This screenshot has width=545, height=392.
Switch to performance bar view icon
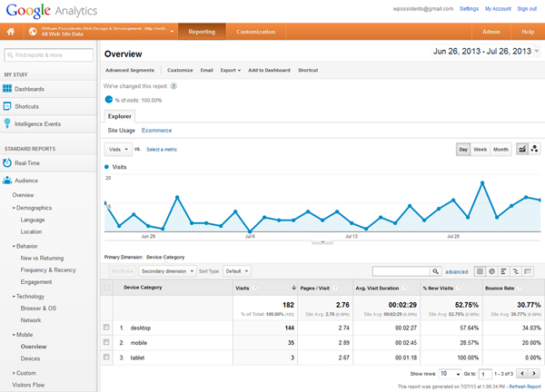click(503, 271)
